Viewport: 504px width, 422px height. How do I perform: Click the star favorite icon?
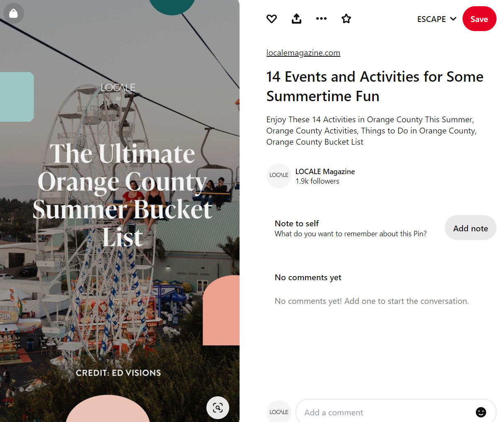tap(346, 19)
